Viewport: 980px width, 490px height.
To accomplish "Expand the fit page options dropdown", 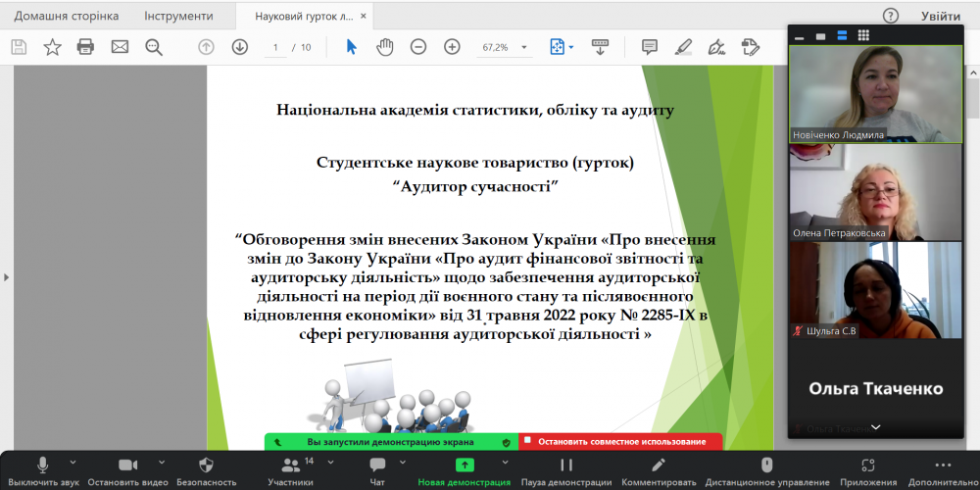I will 571,47.
